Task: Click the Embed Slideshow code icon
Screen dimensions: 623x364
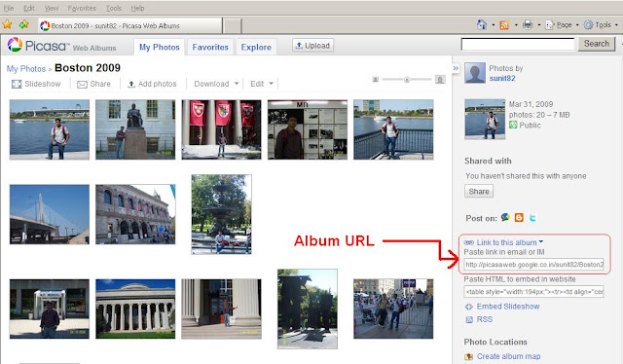Action: [x=469, y=307]
